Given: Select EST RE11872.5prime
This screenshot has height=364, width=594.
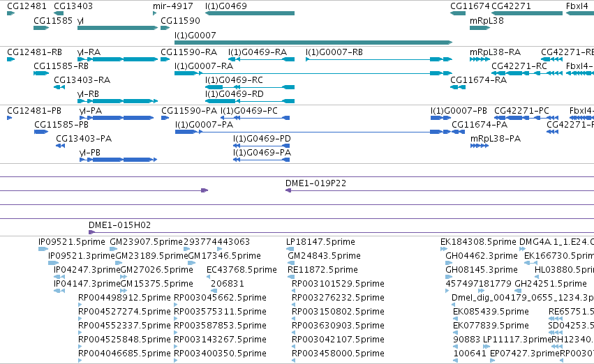Looking at the screenshot, I should [x=322, y=270].
